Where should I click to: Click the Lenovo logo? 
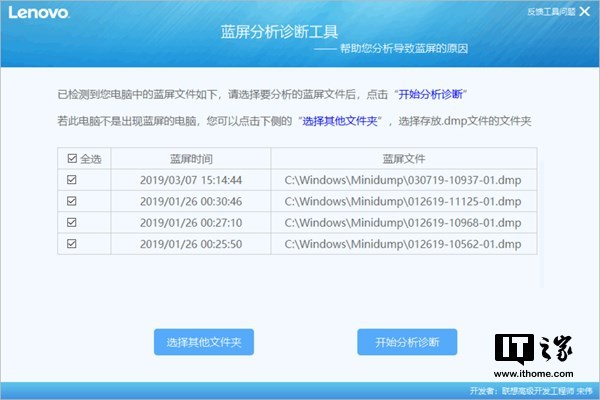pyautogui.click(x=38, y=15)
